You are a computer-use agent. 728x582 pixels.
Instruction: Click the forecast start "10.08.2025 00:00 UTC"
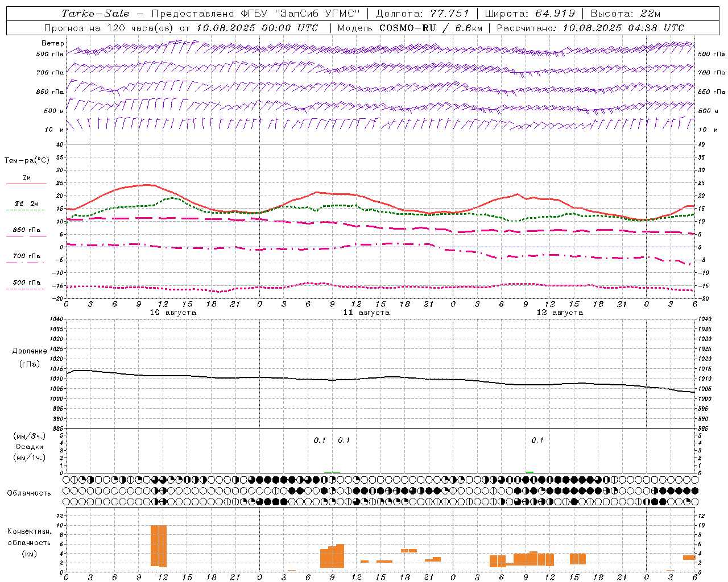pos(258,28)
